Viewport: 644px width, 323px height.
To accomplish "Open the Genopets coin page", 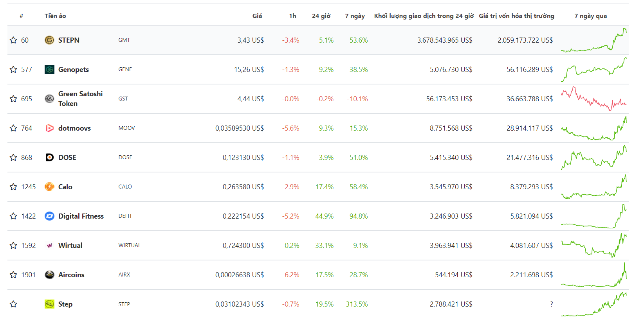I will tap(74, 69).
